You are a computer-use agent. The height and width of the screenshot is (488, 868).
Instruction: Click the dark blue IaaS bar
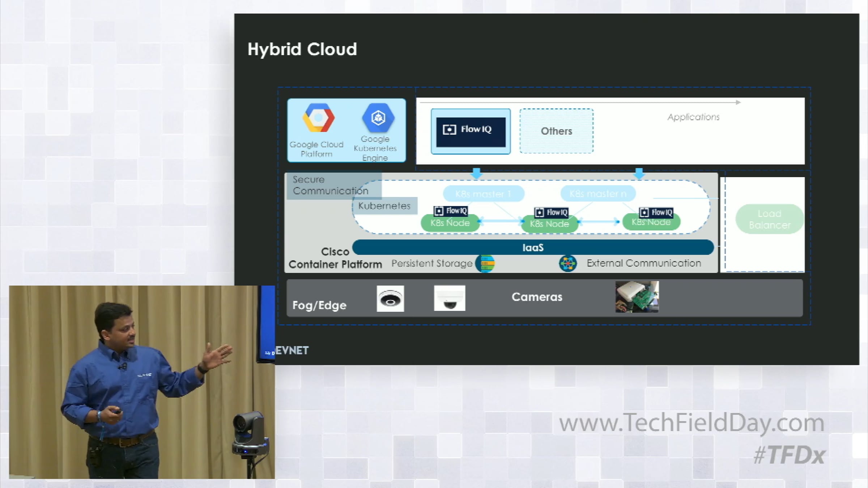(x=533, y=248)
